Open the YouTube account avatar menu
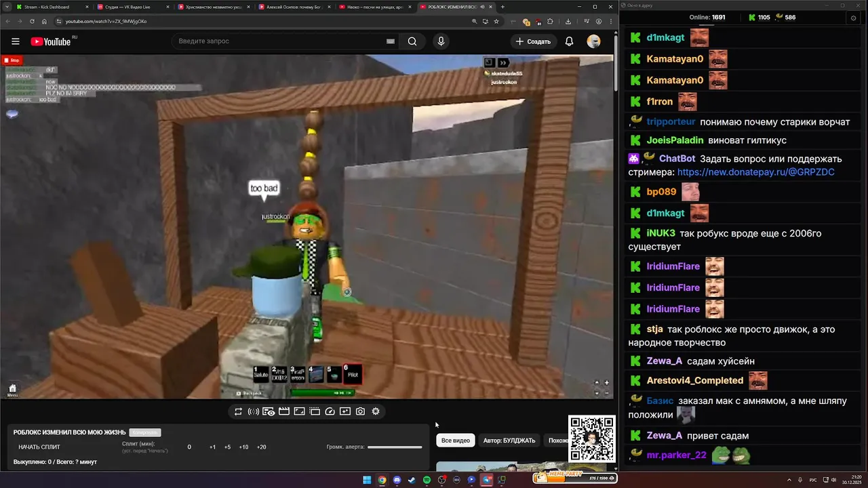 coord(594,41)
